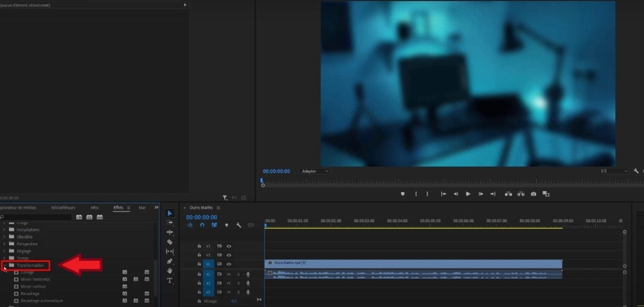Click the timeline wrench settings icon

pos(238,225)
